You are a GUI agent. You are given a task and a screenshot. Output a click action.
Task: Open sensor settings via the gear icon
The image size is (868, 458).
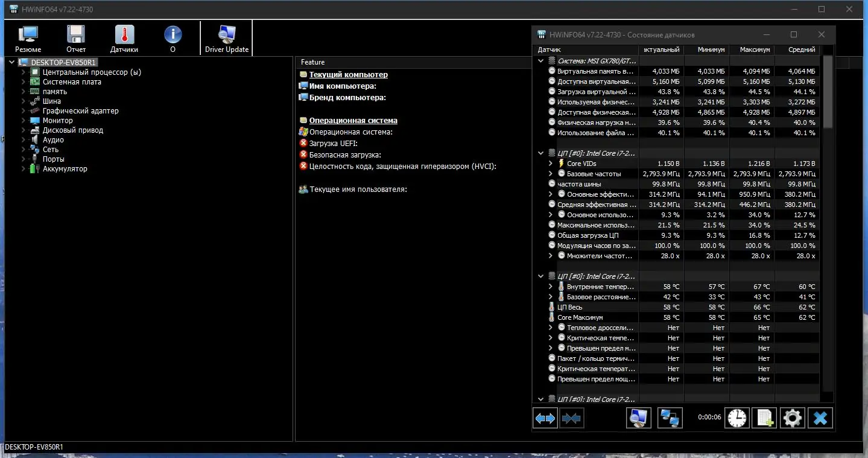(x=792, y=417)
